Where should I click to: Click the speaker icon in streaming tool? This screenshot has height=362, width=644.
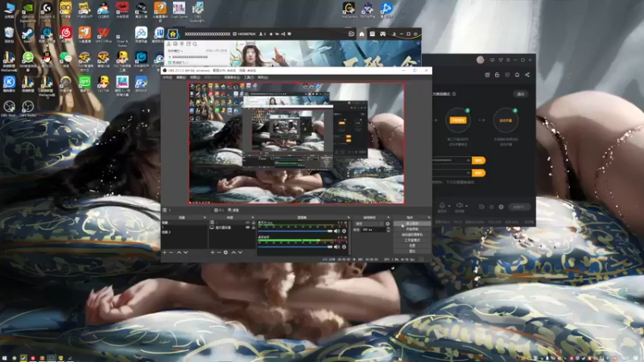459,205
